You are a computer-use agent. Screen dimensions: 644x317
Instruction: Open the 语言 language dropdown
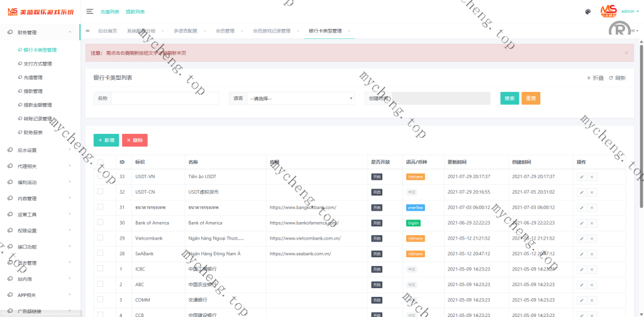point(301,98)
